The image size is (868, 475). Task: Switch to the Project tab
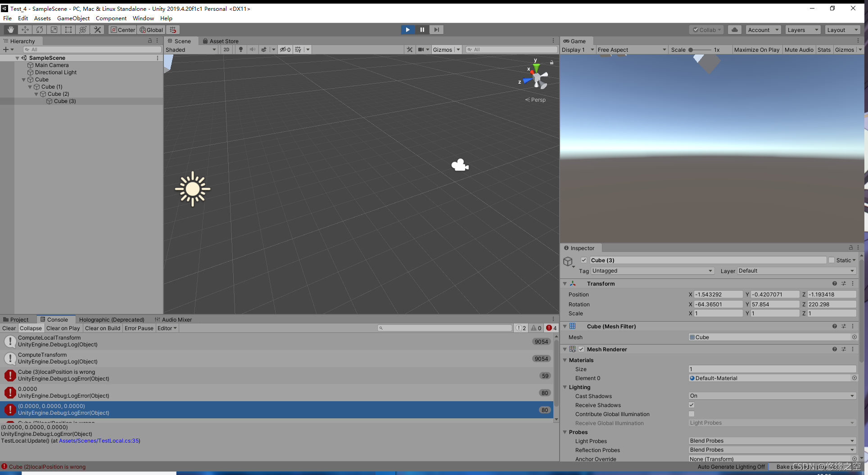(x=16, y=319)
